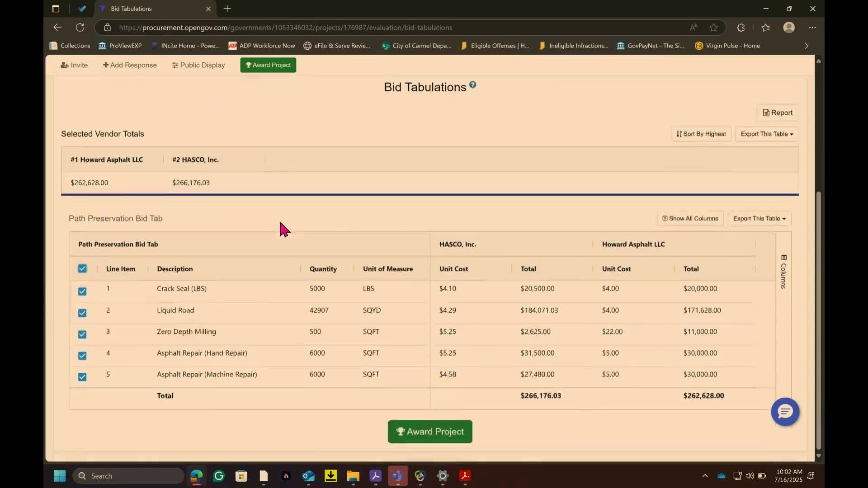The width and height of the screenshot is (868, 488).
Task: Open Outlook from the taskbar
Action: [x=308, y=476]
